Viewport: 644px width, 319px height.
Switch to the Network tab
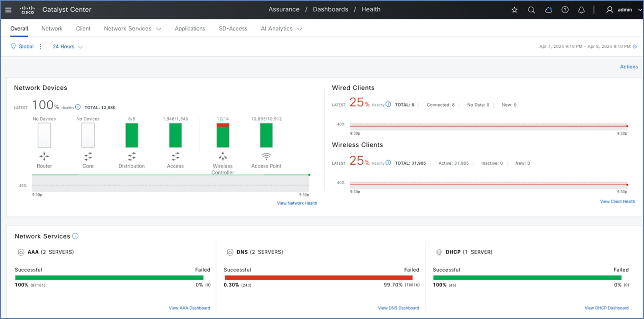coord(52,29)
